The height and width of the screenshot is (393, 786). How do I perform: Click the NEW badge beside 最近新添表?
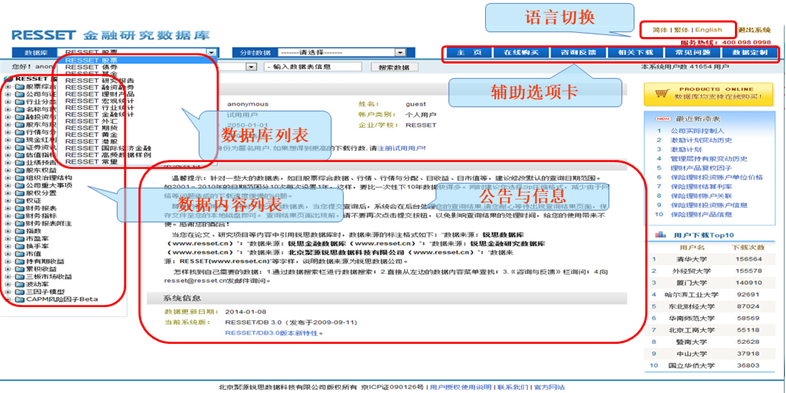click(x=663, y=119)
